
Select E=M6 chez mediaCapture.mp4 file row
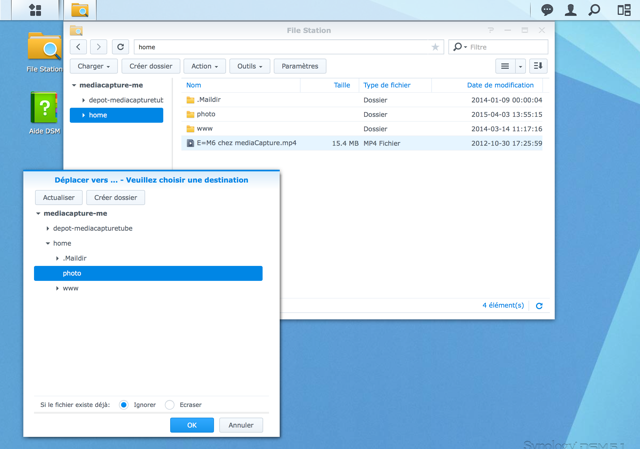point(362,143)
